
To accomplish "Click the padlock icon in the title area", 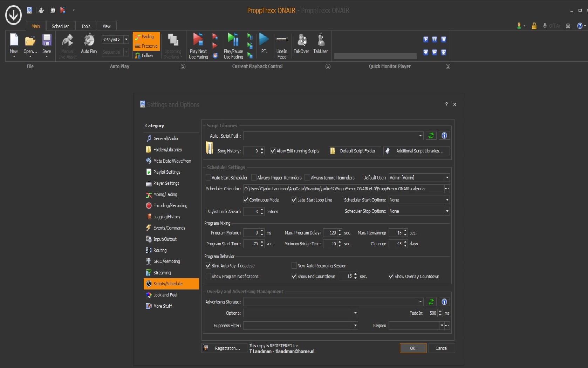I will [x=534, y=26].
